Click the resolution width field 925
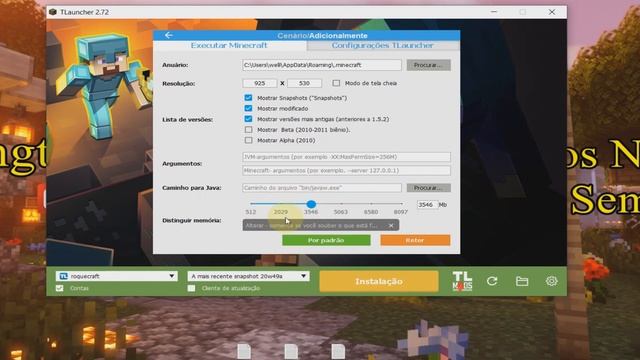The height and width of the screenshot is (360, 640). 260,83
